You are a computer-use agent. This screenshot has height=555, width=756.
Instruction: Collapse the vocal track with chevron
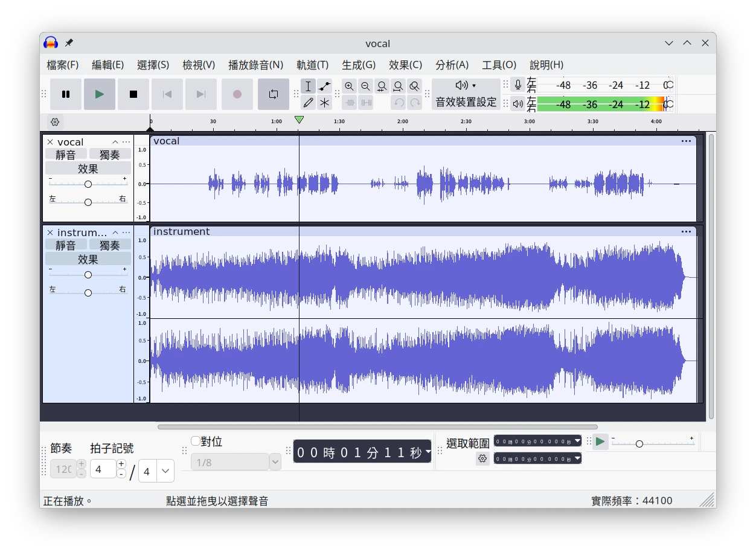115,143
